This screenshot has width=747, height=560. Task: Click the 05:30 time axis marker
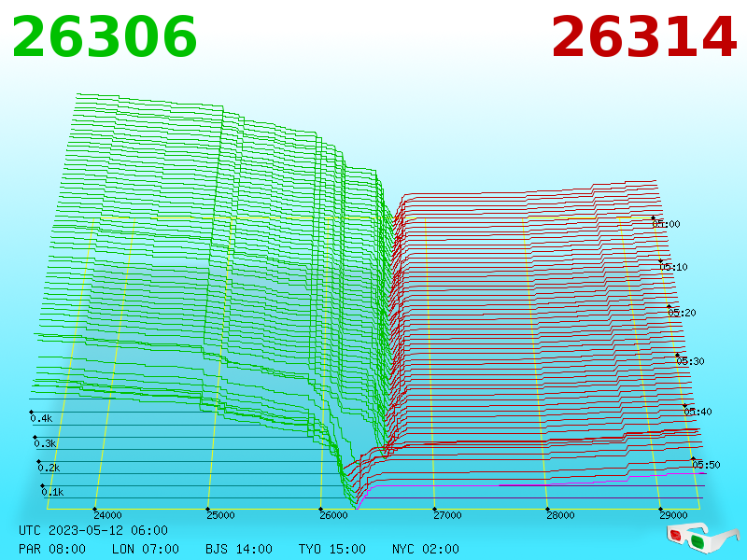[690, 361]
